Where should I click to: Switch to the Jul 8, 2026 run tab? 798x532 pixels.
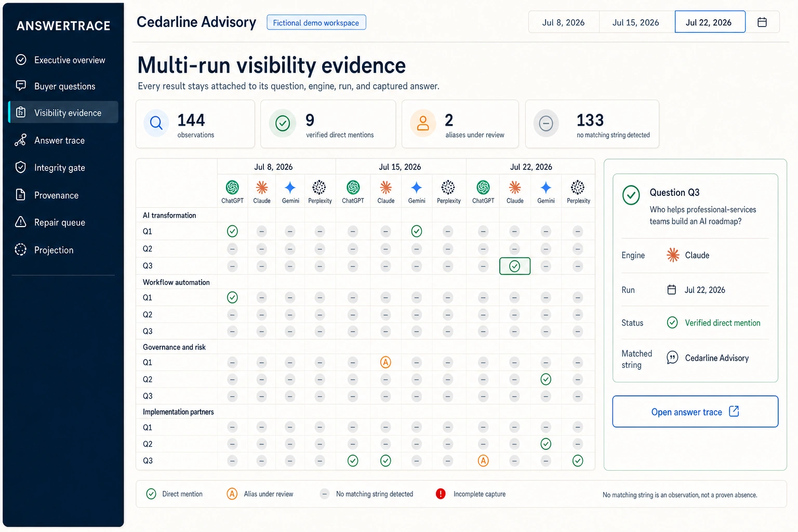(564, 22)
